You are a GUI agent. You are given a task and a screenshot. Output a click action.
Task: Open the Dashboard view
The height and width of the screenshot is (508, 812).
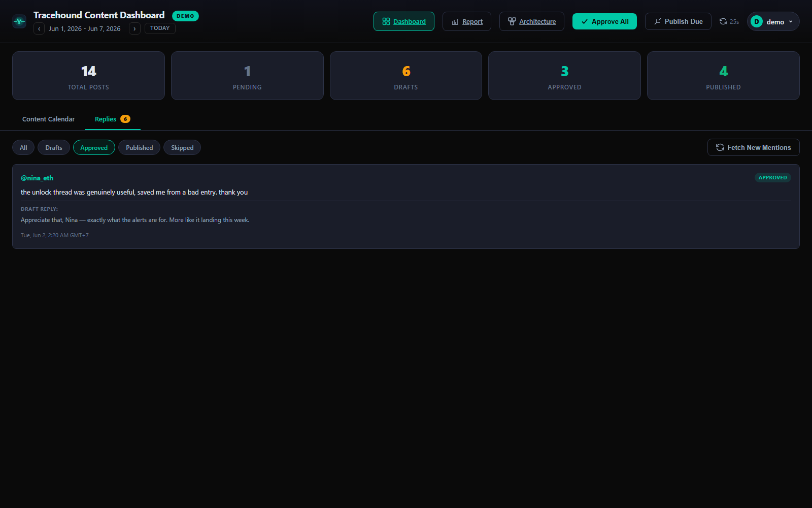coord(404,21)
